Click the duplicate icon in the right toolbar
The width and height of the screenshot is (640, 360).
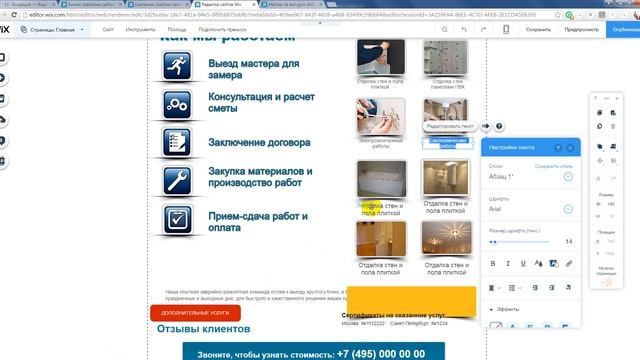600,126
